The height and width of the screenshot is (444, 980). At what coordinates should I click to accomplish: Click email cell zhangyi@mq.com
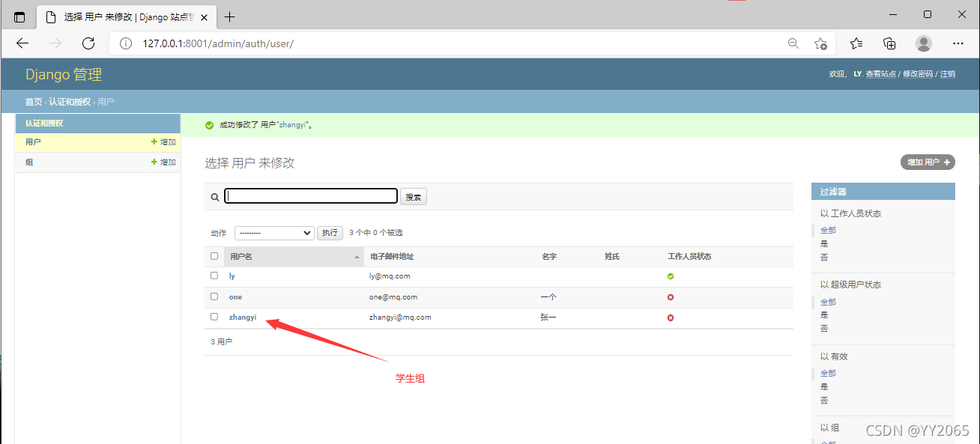[x=400, y=317]
